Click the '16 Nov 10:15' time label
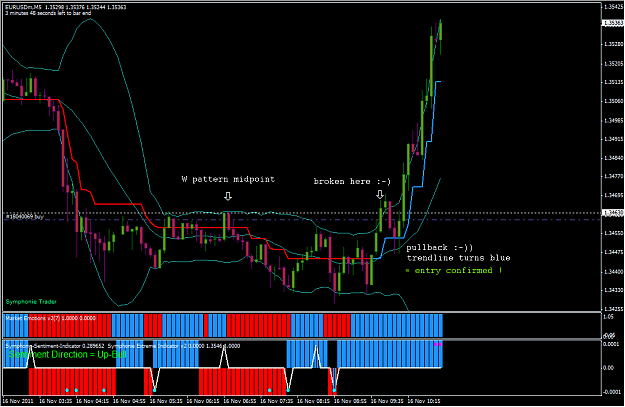Viewport: 625px width, 407px height. [424, 401]
